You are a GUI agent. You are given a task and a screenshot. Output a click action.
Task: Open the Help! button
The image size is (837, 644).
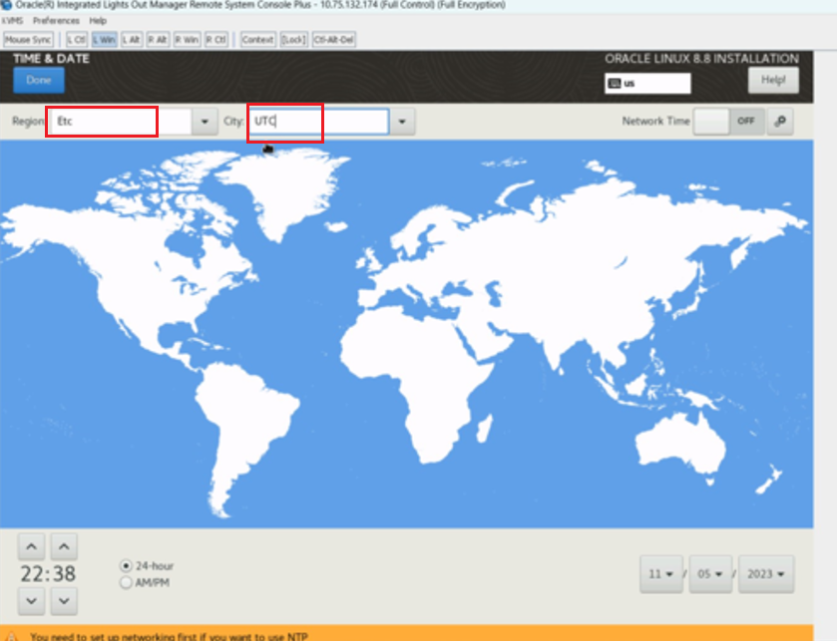pos(773,80)
